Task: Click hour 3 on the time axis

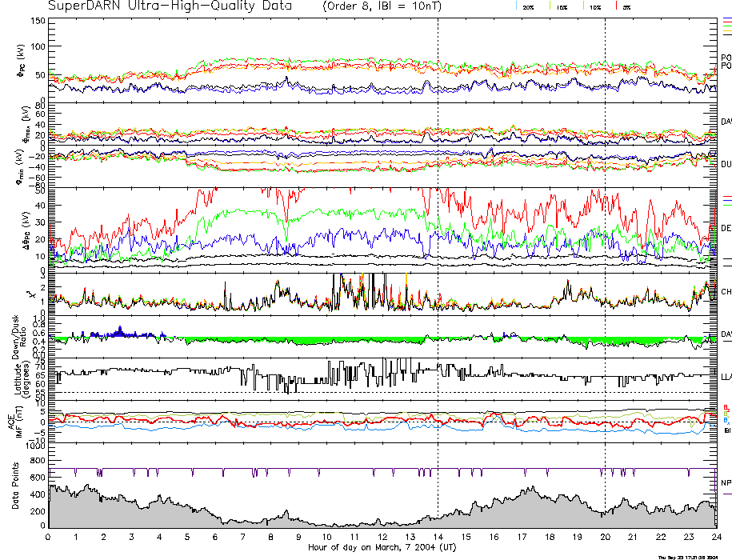Action: (x=132, y=537)
